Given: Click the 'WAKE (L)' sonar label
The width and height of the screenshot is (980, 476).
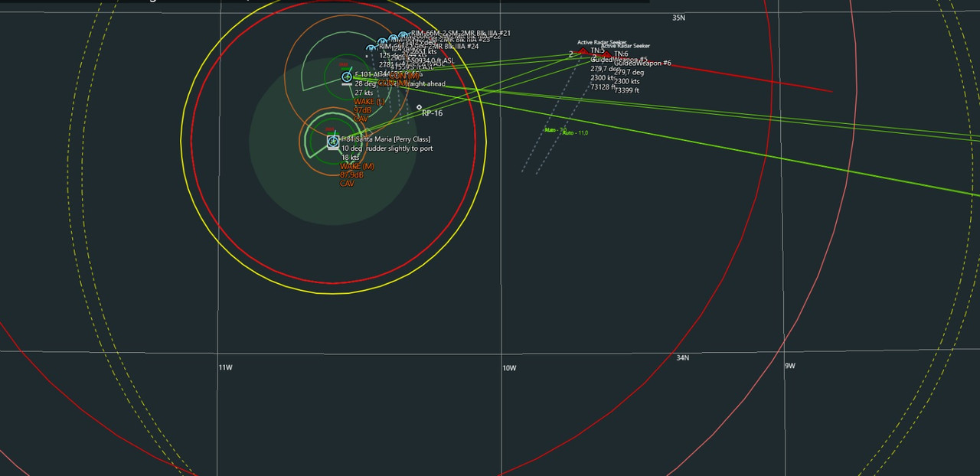Looking at the screenshot, I should click(368, 102).
